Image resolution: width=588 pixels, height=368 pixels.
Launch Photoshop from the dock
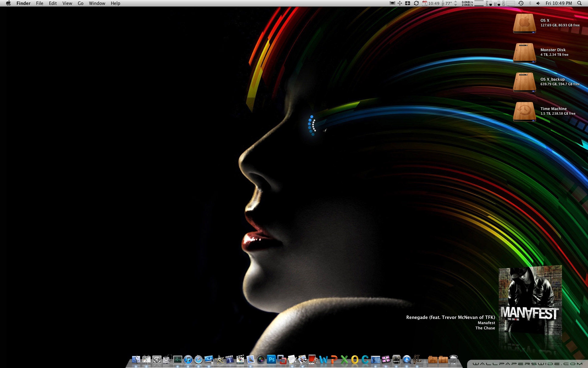click(x=271, y=359)
